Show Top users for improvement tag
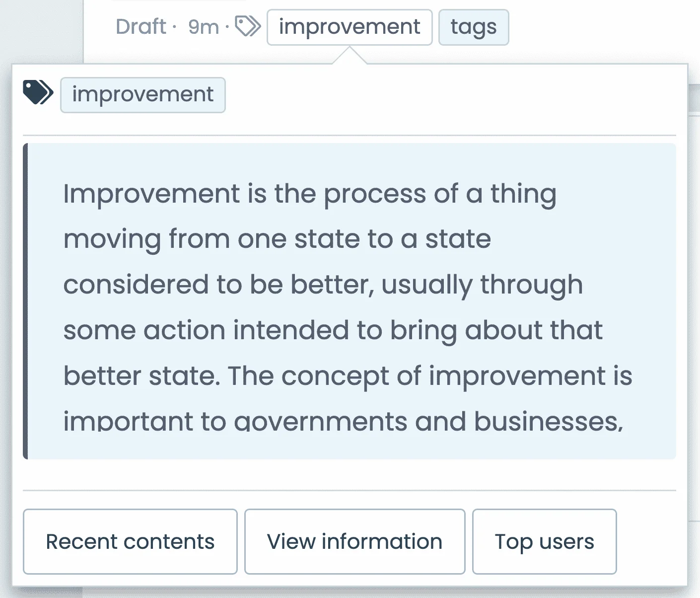 coord(544,541)
